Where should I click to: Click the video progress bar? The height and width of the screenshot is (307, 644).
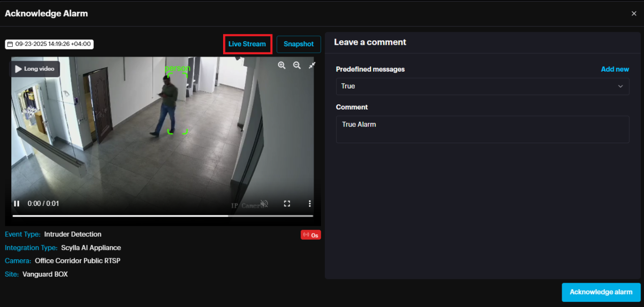click(x=162, y=216)
